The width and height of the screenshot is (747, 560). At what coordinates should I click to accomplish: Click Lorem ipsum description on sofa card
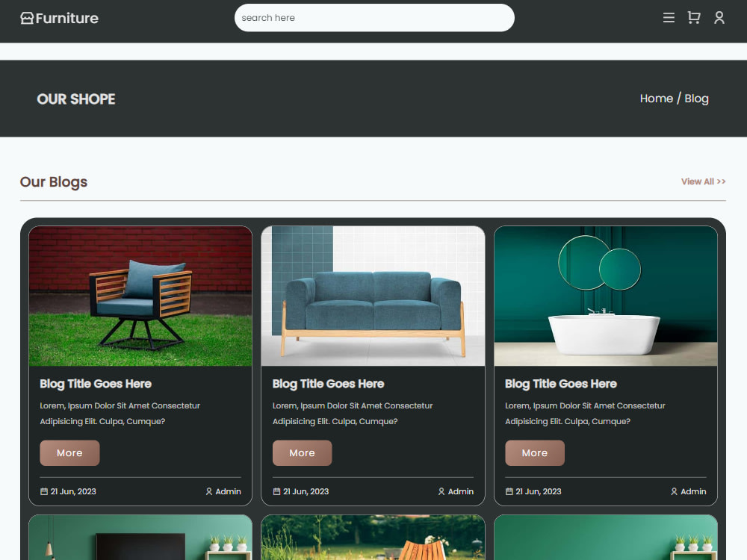(353, 414)
